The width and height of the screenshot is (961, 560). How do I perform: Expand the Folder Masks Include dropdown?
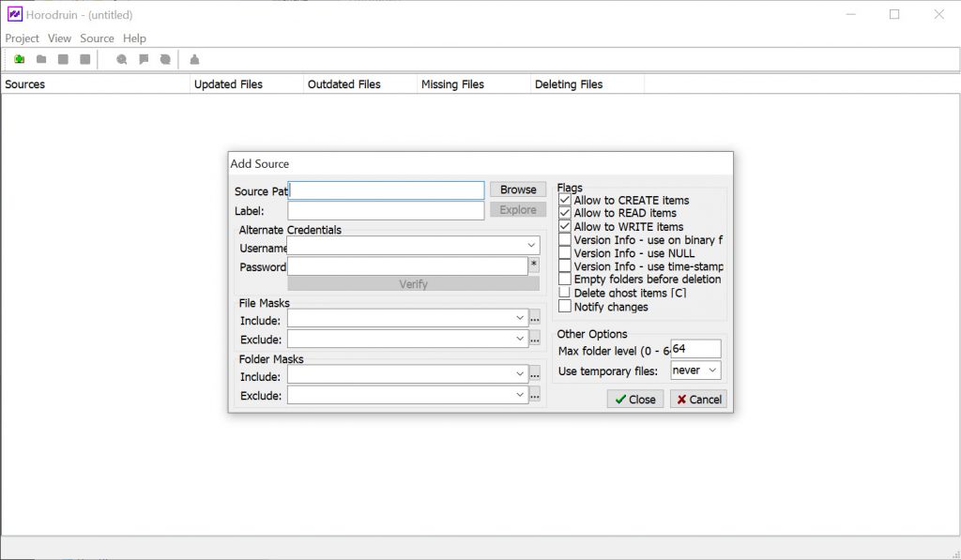[x=520, y=373]
